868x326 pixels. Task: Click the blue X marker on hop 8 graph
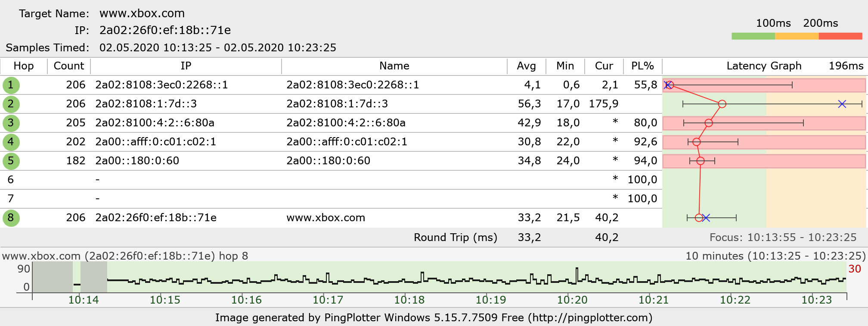tap(706, 218)
